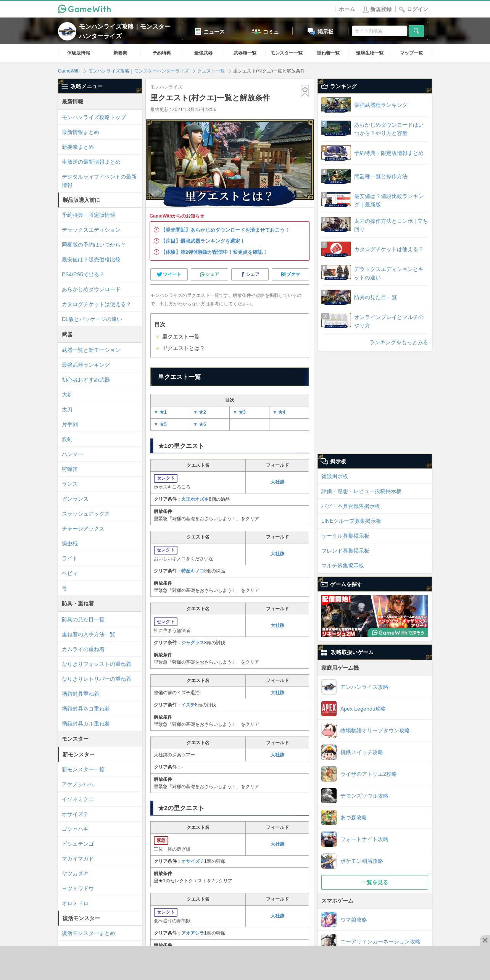Open モンスター一覧 nav tab
This screenshot has height=980, width=490.
(287, 53)
